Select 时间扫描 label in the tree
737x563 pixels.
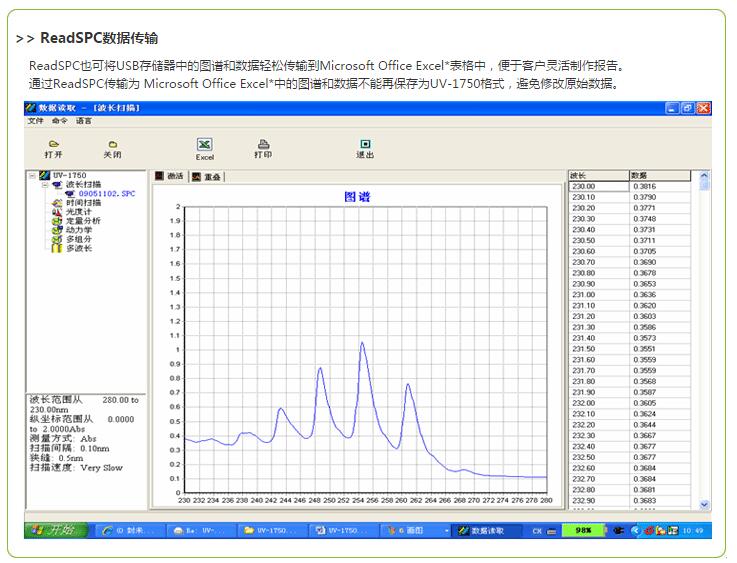click(84, 203)
